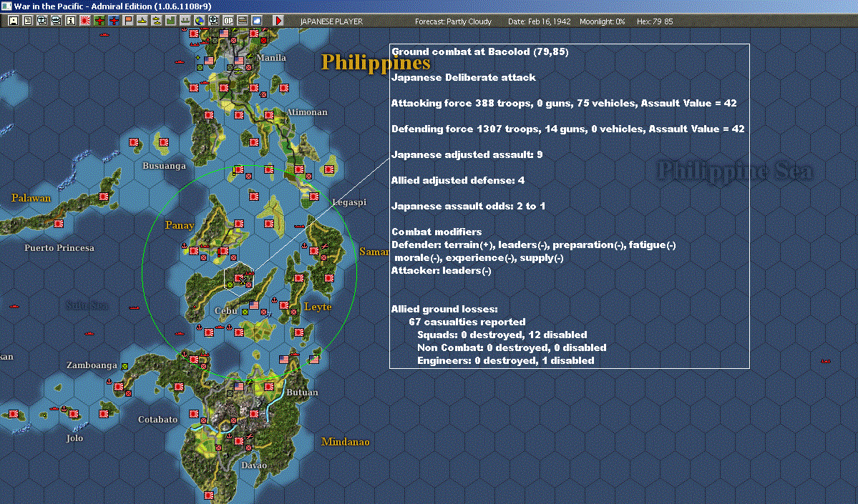Viewport: 858px width, 504px height.
Task: Click the Mindanao map label
Action: [x=346, y=442]
